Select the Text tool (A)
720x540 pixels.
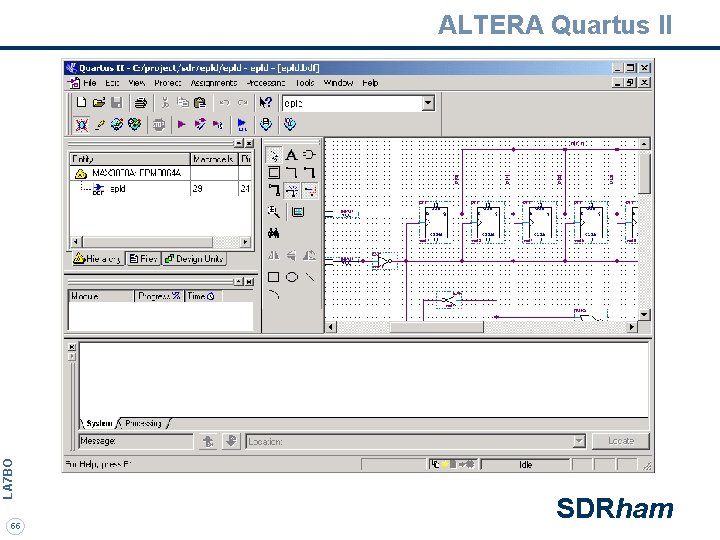tap(291, 155)
